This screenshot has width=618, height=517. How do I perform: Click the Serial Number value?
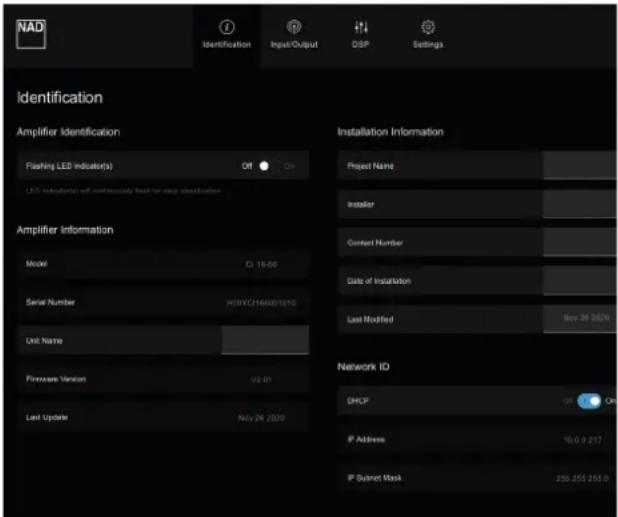(261, 303)
